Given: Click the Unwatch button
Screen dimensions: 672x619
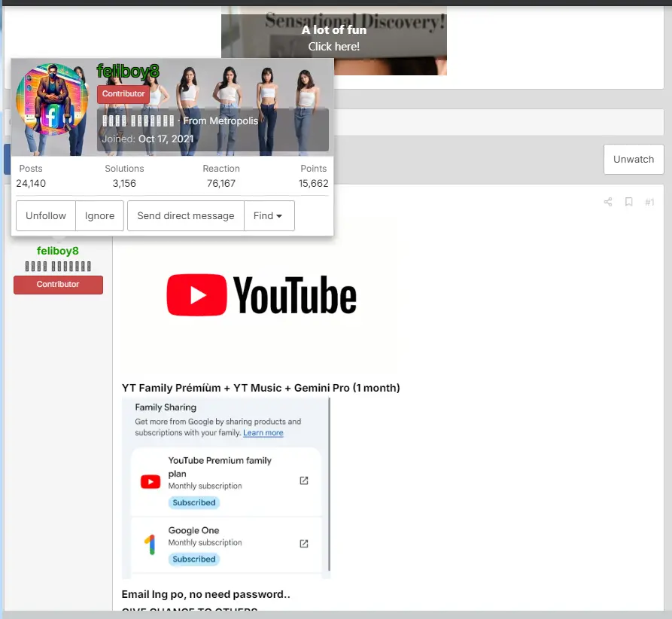Looking at the screenshot, I should [x=634, y=159].
